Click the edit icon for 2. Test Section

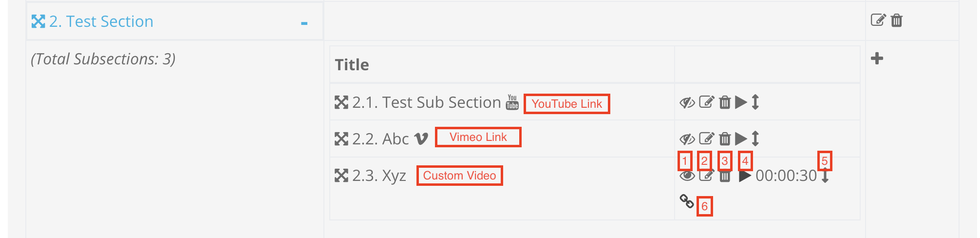point(878,20)
